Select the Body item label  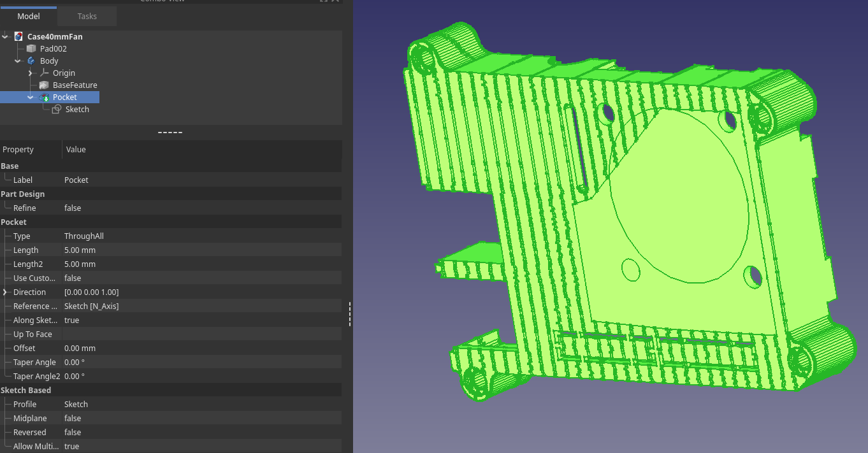49,61
